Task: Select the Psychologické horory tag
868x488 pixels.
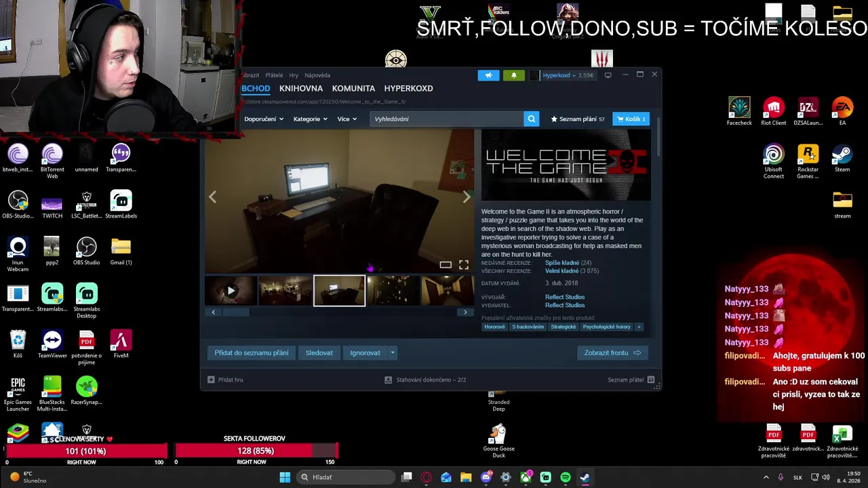Action: click(607, 327)
